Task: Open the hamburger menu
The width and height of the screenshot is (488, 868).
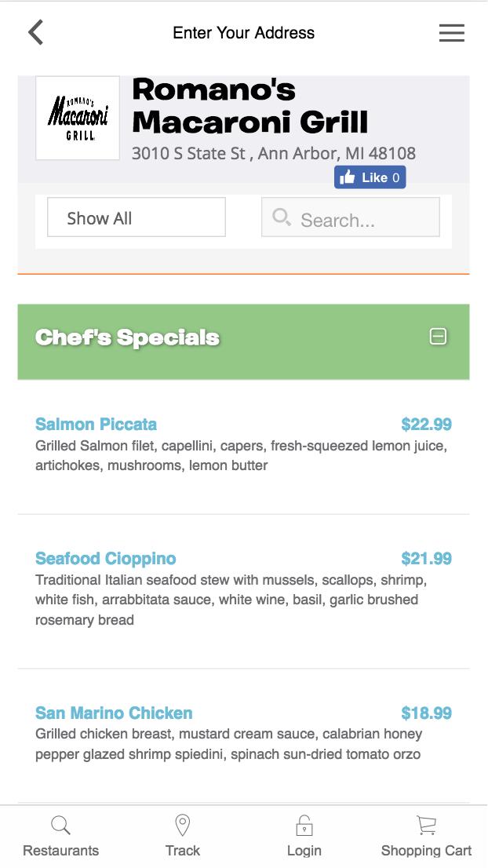Action: 451,33
